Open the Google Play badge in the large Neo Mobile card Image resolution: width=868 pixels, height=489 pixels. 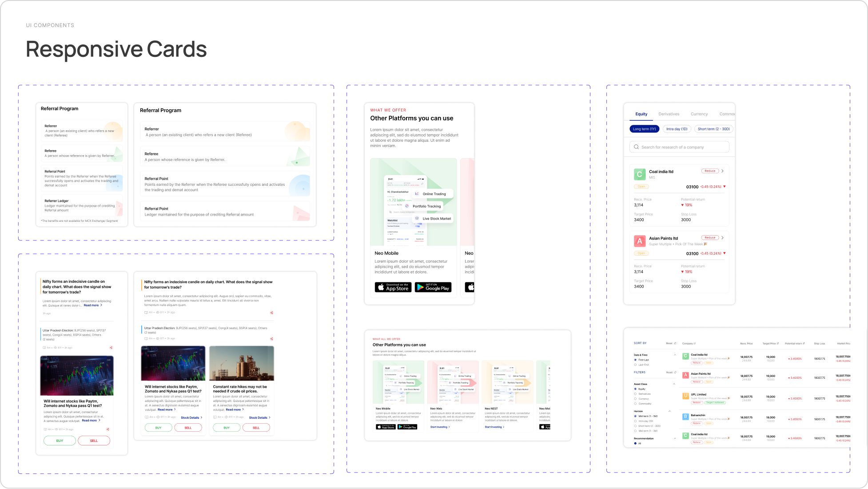[433, 287]
